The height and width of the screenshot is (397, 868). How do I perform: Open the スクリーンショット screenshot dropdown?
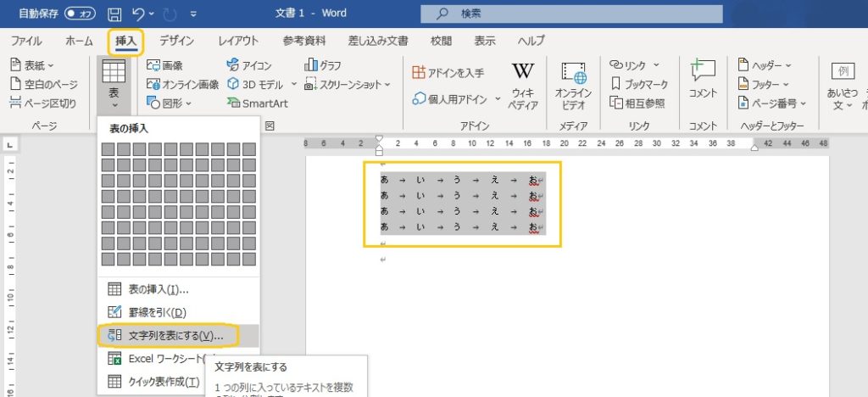point(348,84)
